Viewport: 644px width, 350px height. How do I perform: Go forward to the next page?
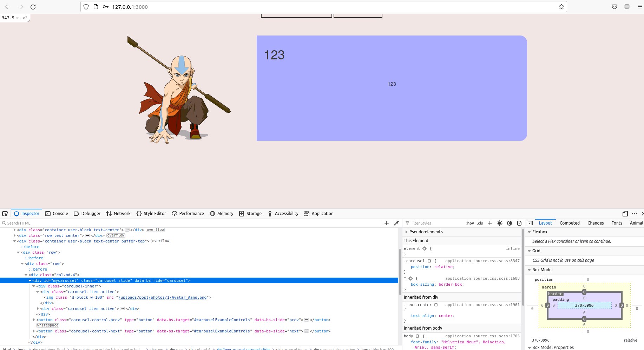tap(20, 7)
